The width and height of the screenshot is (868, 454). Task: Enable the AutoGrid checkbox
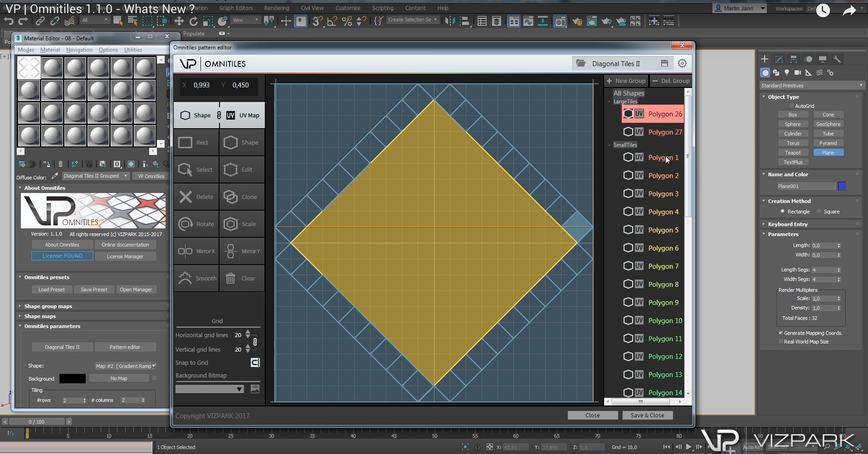(x=792, y=106)
